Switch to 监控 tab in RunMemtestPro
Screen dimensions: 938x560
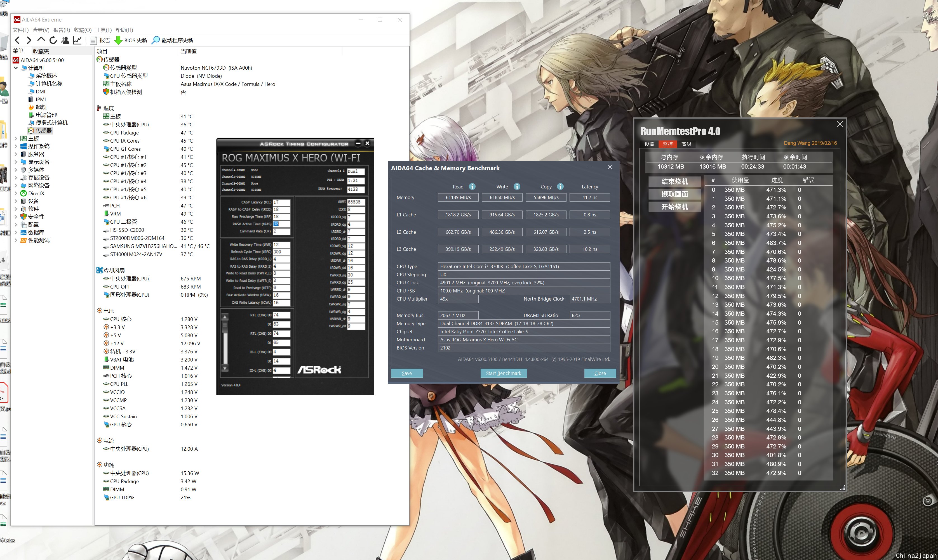pyautogui.click(x=668, y=144)
